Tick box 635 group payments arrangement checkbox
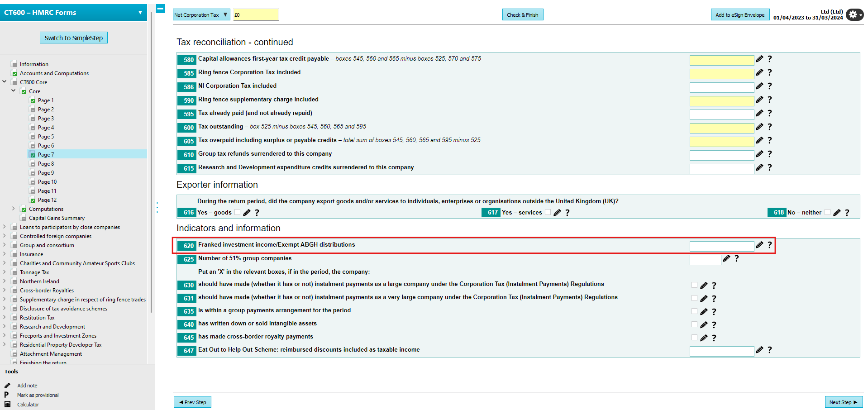 coord(694,311)
